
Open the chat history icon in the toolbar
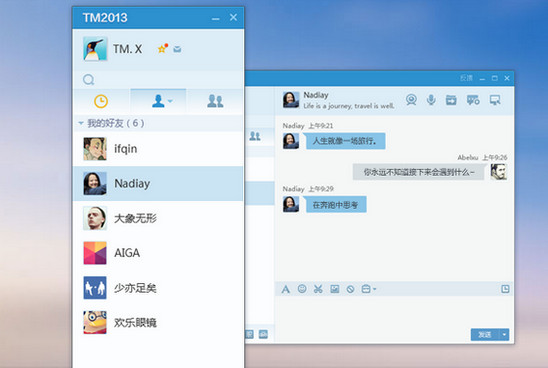coord(505,289)
